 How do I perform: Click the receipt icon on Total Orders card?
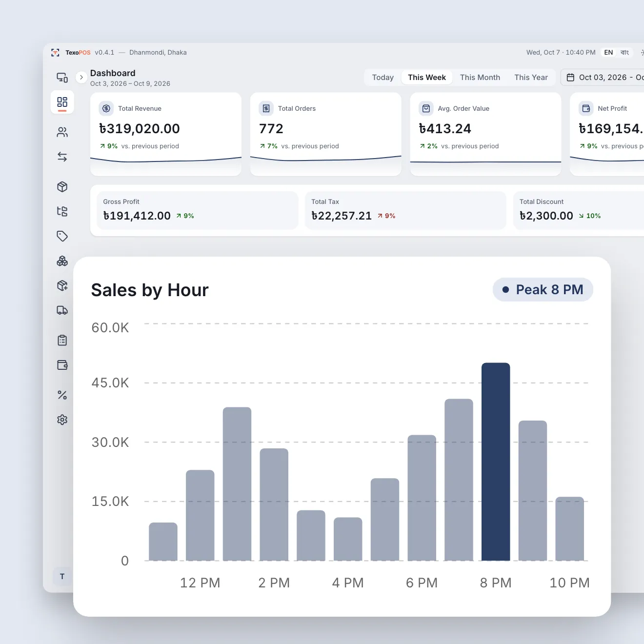pos(266,108)
